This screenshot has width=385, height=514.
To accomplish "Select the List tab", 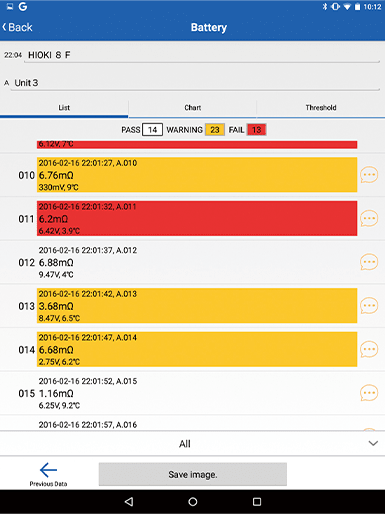I will (64, 108).
